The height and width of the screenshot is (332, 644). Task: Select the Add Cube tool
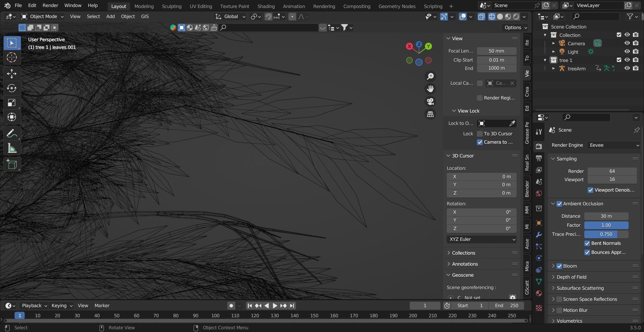(x=12, y=164)
